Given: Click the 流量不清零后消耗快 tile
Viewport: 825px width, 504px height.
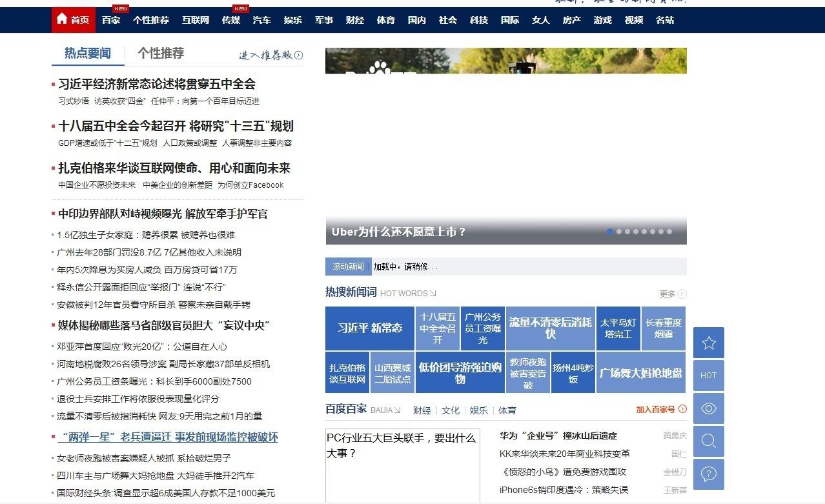Looking at the screenshot, I should [x=551, y=328].
